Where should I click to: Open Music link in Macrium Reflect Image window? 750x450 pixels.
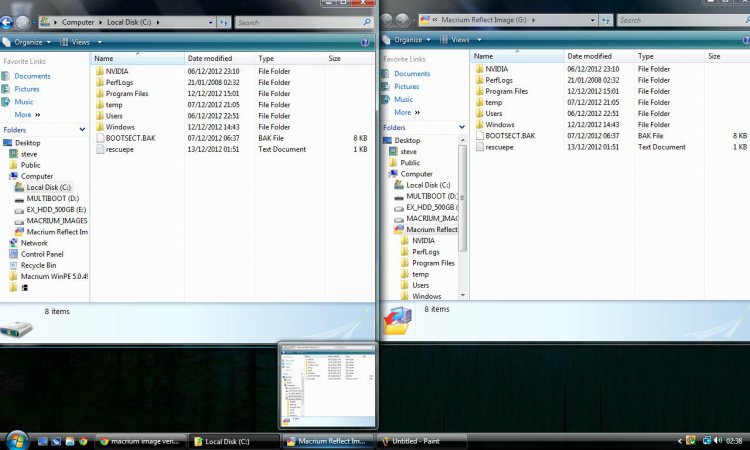click(403, 99)
